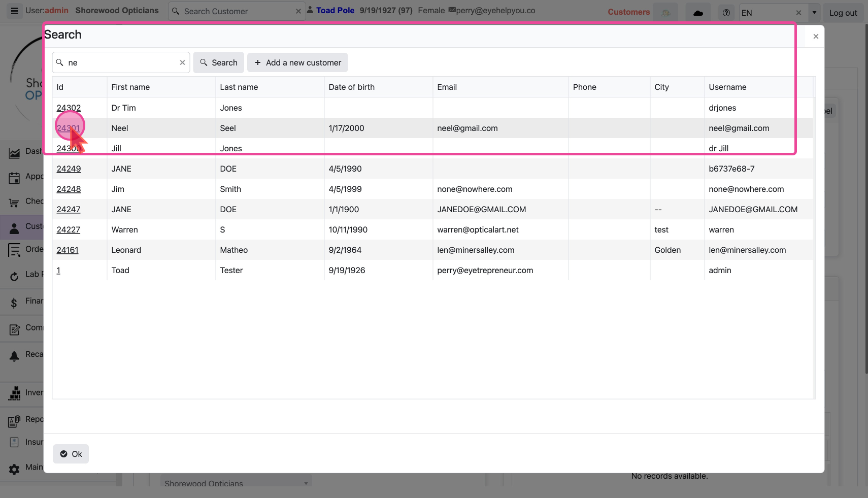Open customer Id 24161 for Leonard
Image resolution: width=868 pixels, height=498 pixels.
(x=68, y=250)
